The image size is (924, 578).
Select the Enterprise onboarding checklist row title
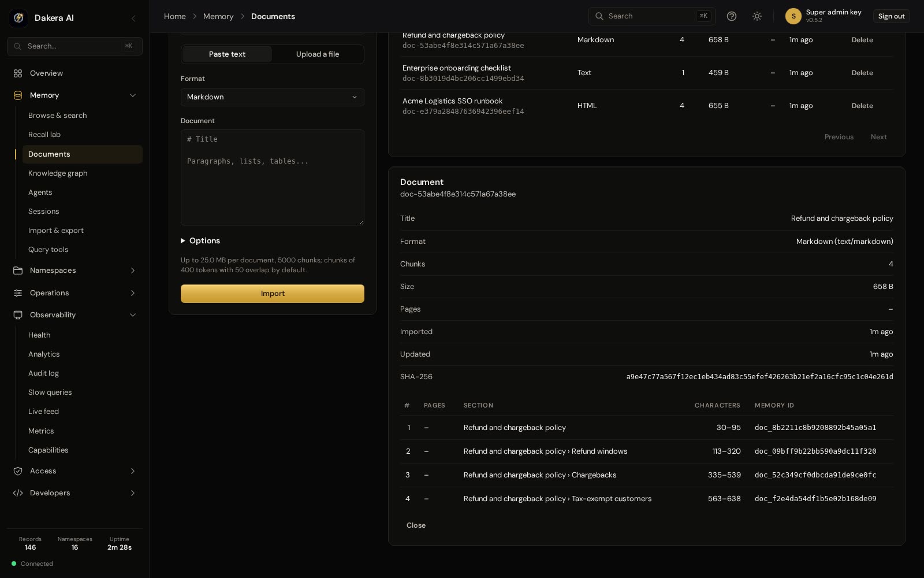(457, 68)
